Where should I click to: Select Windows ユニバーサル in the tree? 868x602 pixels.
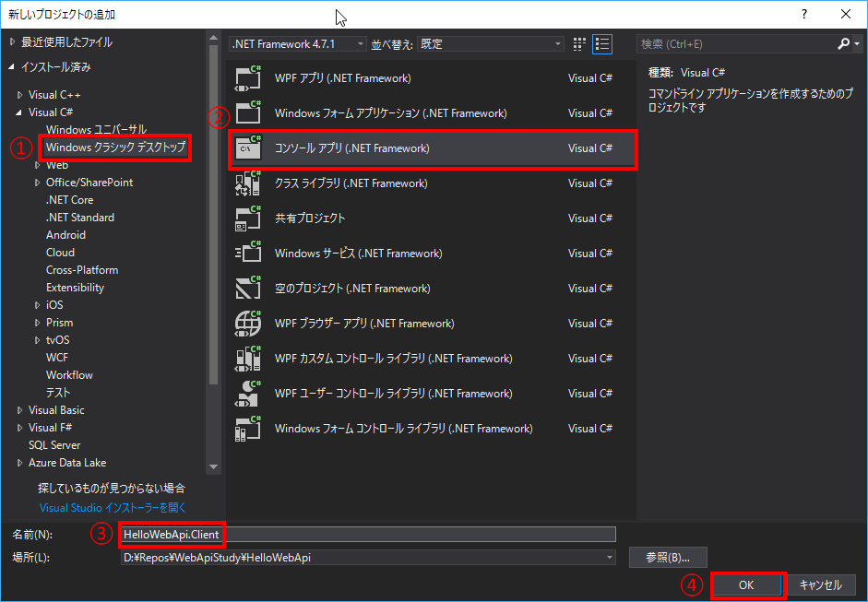(x=96, y=129)
